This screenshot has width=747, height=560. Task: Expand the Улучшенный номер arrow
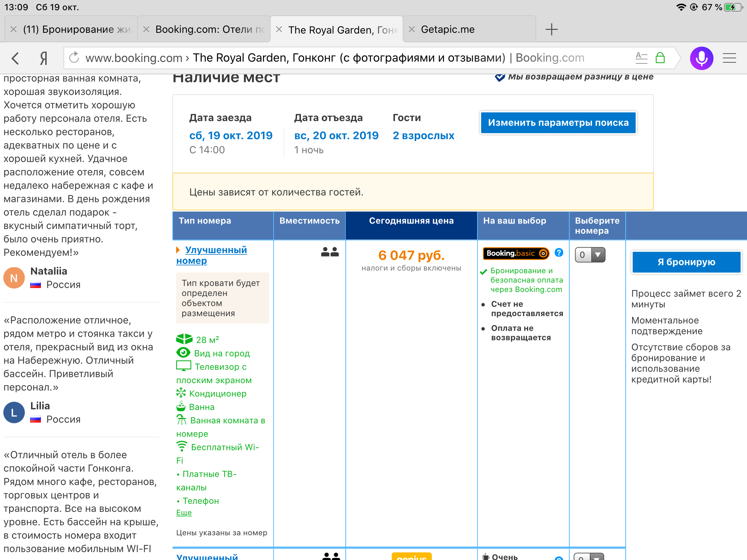click(x=178, y=250)
